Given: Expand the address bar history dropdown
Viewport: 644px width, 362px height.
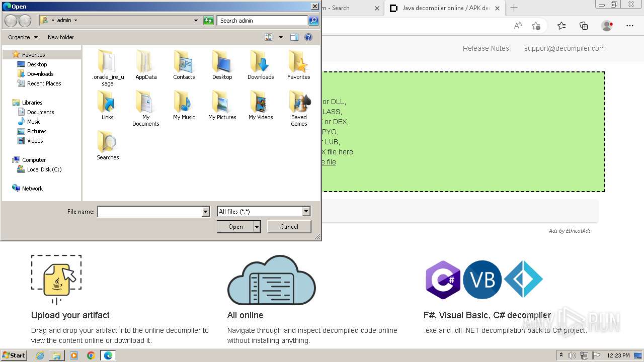Looking at the screenshot, I should (196, 21).
